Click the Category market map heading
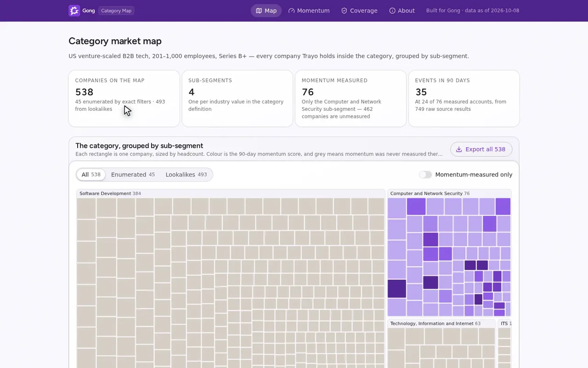The image size is (588, 368). 115,41
